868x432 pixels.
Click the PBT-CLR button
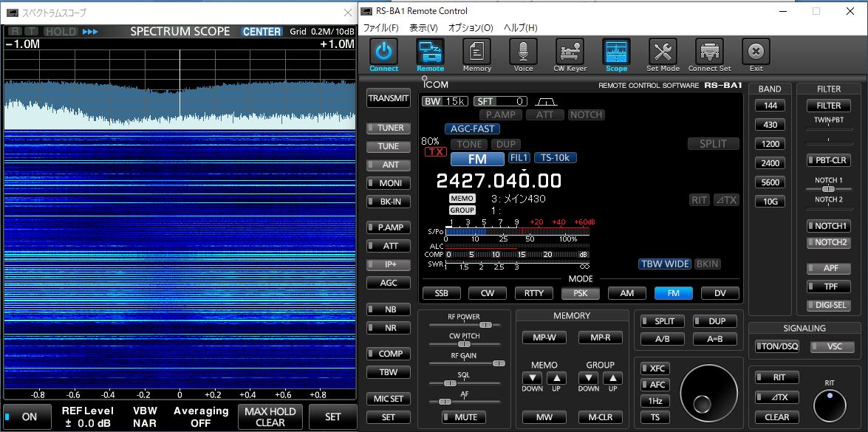829,160
